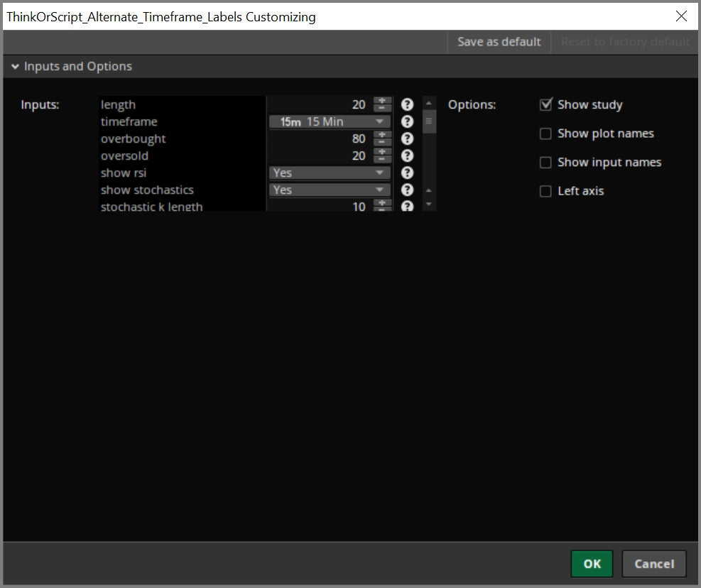Open help for the show rsi input
701x588 pixels.
[407, 173]
